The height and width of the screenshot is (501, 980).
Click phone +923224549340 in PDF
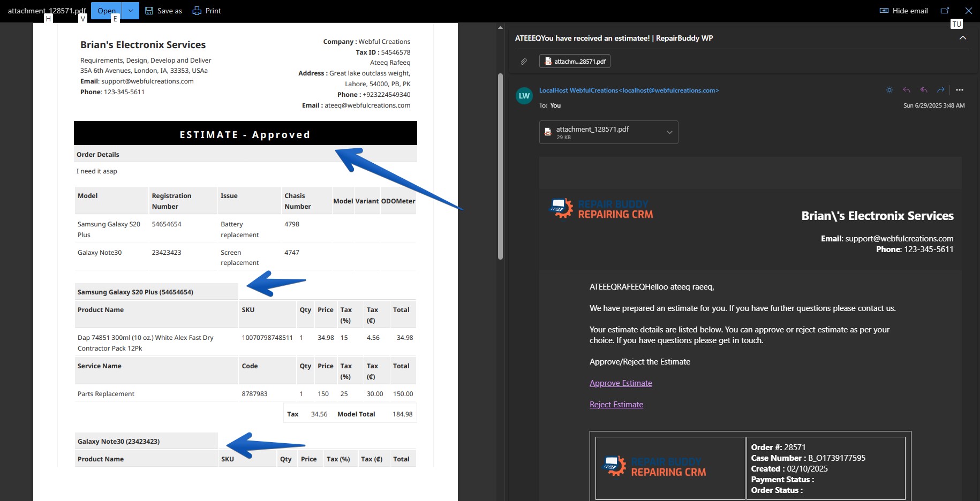coord(387,95)
